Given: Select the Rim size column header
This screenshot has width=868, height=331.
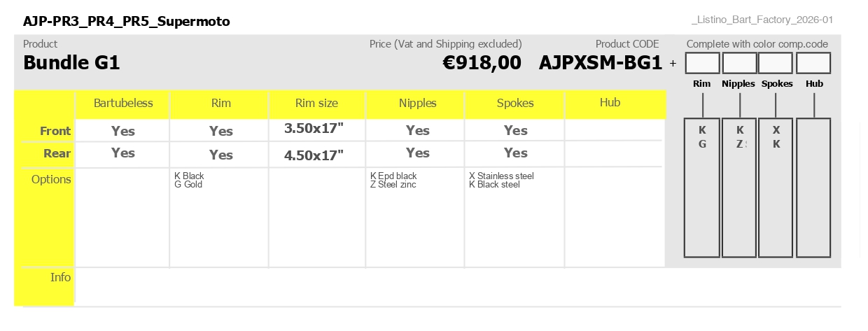Looking at the screenshot, I should [x=316, y=104].
